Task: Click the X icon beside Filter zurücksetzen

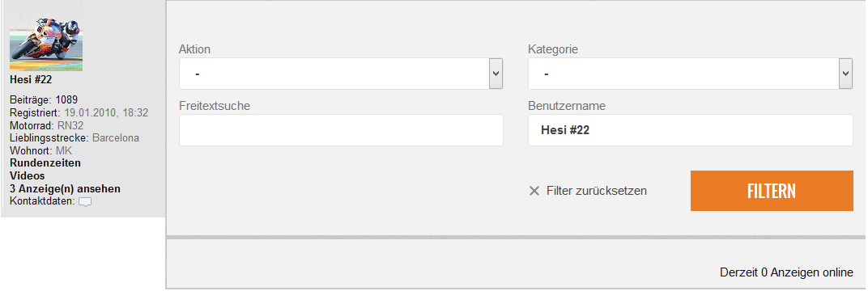Action: (534, 191)
